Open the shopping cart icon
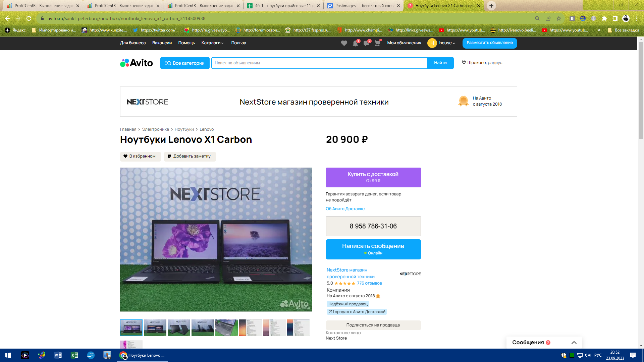This screenshot has width=644, height=362. 377,43
